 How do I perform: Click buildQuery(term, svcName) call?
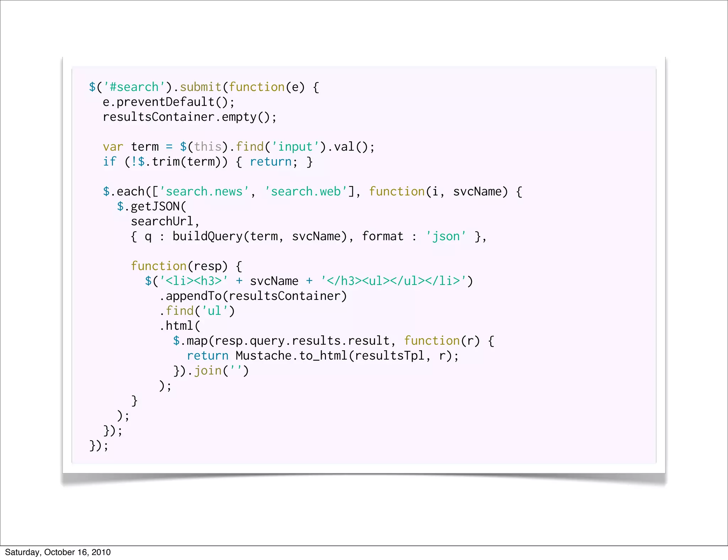coord(259,236)
